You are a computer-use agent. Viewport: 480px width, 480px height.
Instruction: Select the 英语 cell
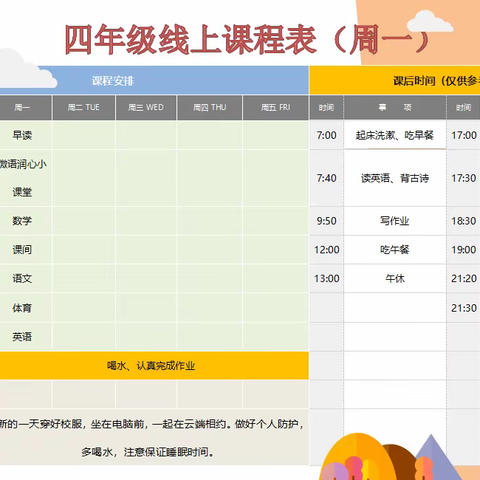[x=26, y=337]
